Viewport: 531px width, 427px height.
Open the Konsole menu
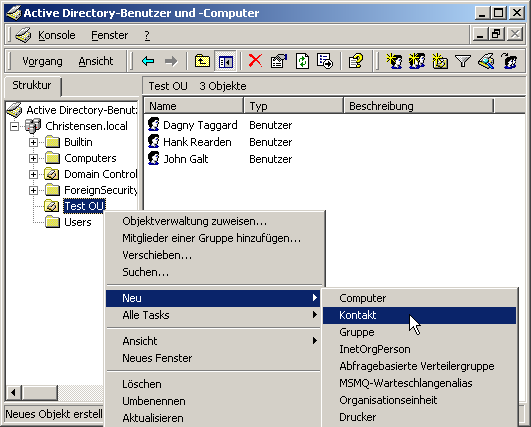57,35
